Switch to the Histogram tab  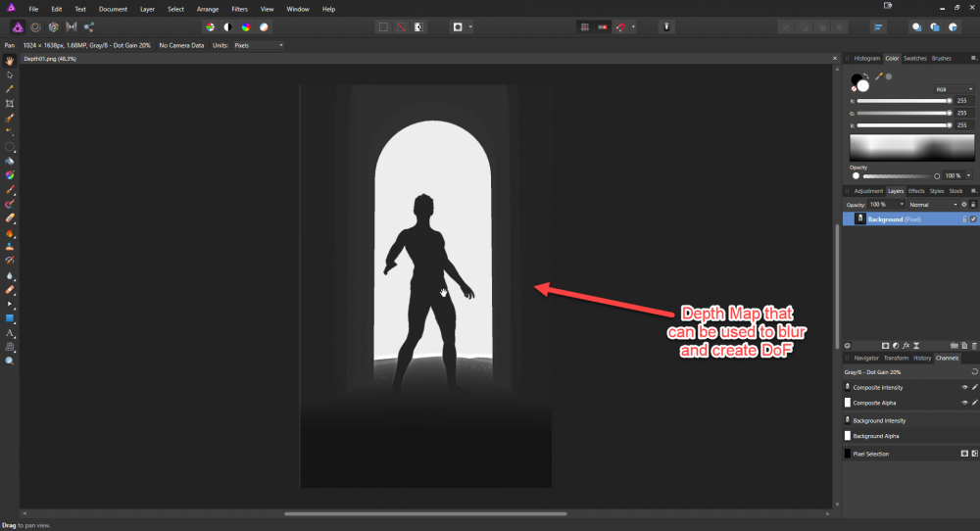click(867, 58)
